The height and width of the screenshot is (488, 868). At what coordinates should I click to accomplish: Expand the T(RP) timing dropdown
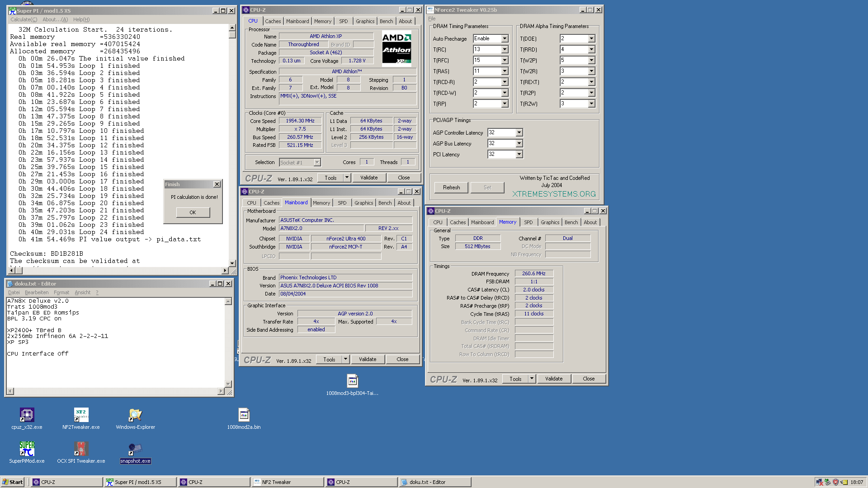tap(505, 104)
